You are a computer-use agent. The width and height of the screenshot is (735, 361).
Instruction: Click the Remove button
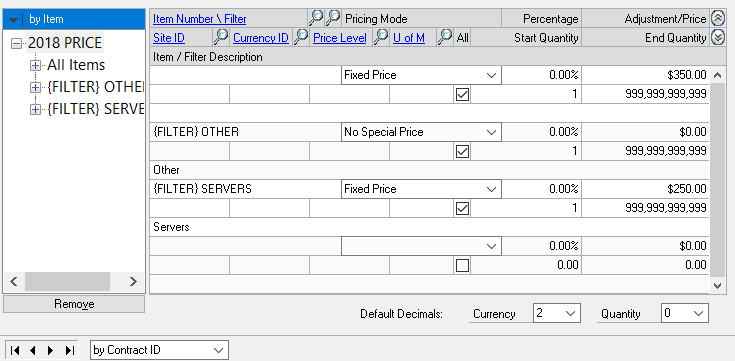74,304
